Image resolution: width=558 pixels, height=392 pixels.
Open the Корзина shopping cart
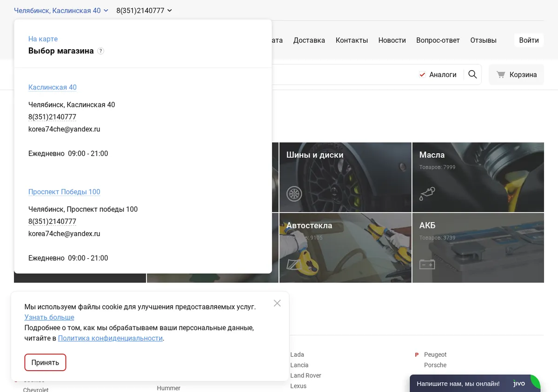[516, 74]
